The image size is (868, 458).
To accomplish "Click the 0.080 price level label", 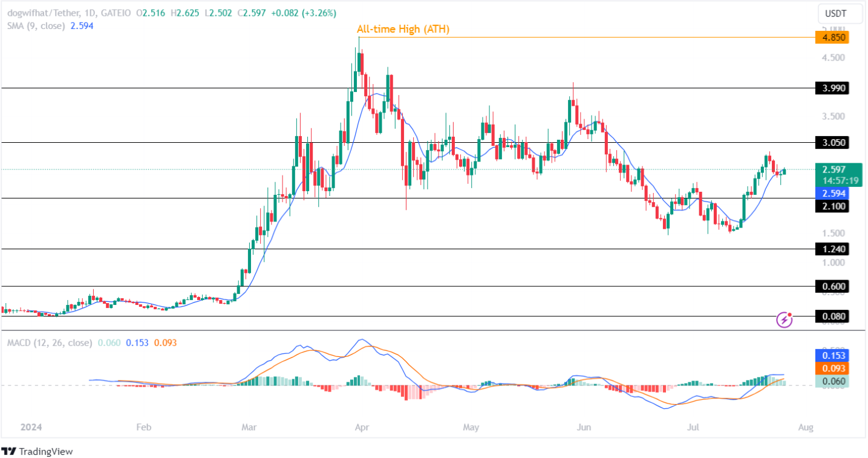I will tap(832, 316).
